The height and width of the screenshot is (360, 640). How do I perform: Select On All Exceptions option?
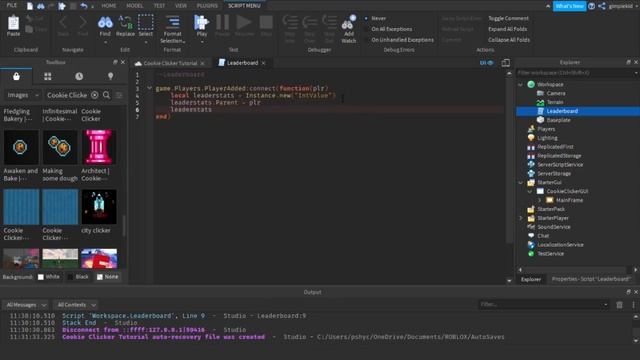pos(391,29)
